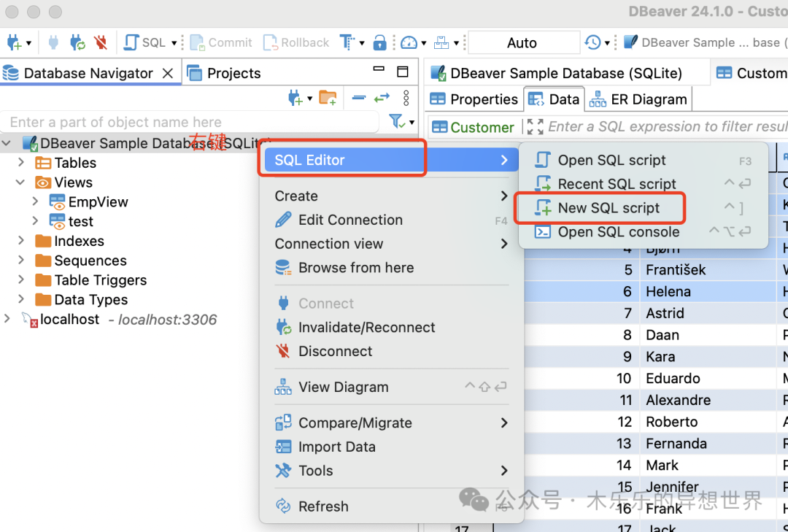
Task: Expand the Tables tree node
Action: coord(21,163)
